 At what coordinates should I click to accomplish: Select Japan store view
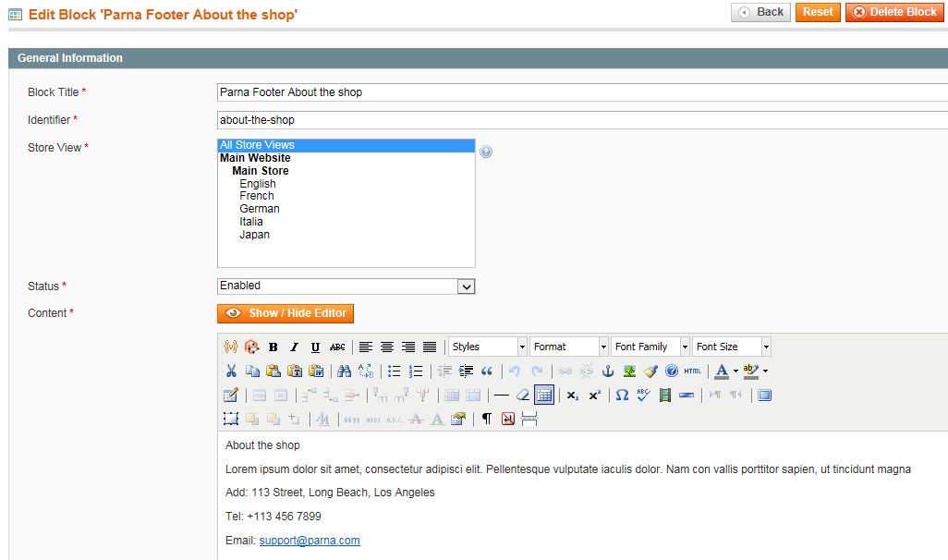[254, 234]
